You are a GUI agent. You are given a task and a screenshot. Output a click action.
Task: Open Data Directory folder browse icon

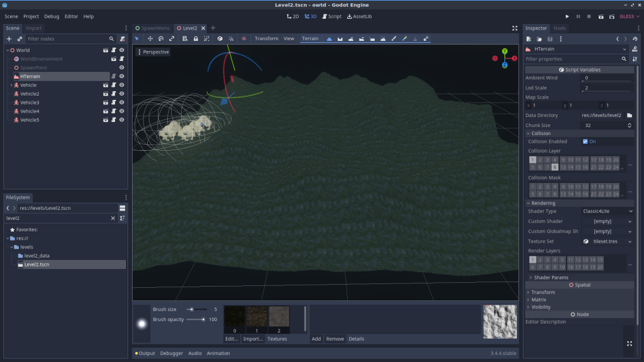tap(630, 116)
